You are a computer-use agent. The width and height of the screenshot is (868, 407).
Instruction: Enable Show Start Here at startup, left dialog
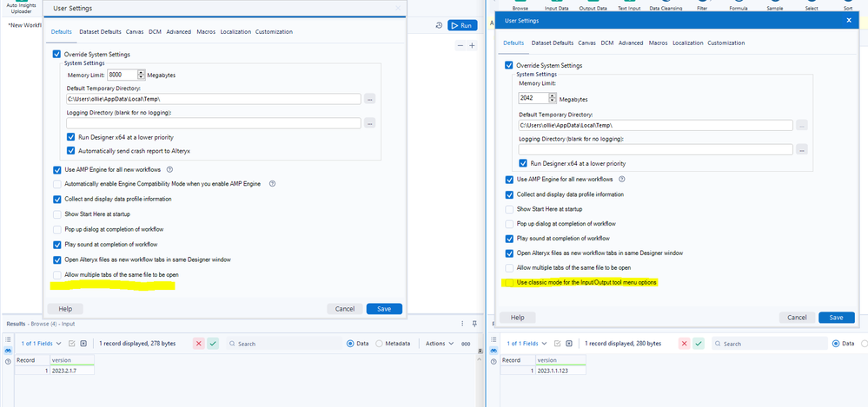pos(57,214)
